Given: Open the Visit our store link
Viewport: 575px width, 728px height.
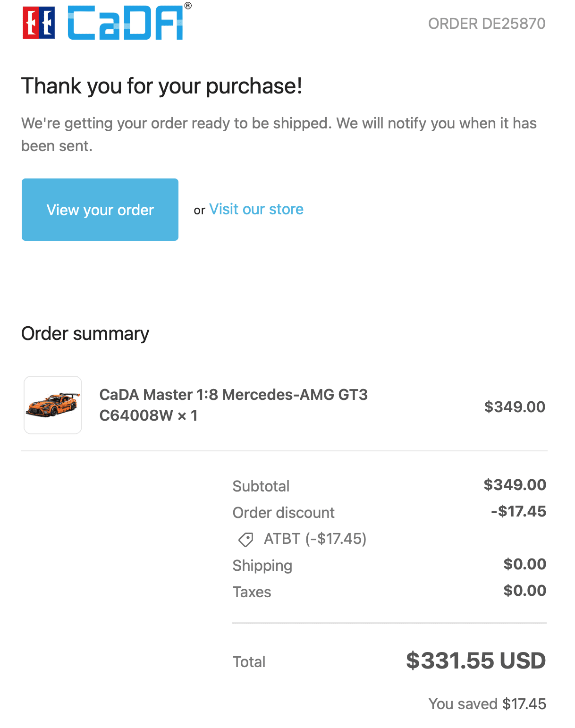Looking at the screenshot, I should click(x=256, y=209).
